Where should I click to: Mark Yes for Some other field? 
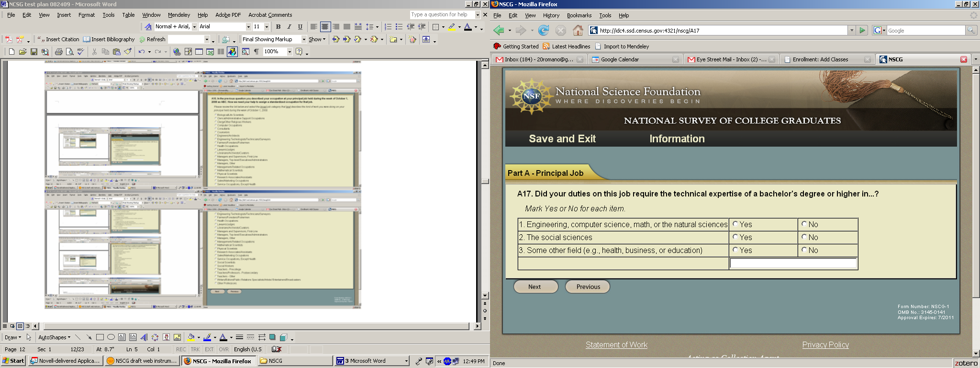click(735, 250)
